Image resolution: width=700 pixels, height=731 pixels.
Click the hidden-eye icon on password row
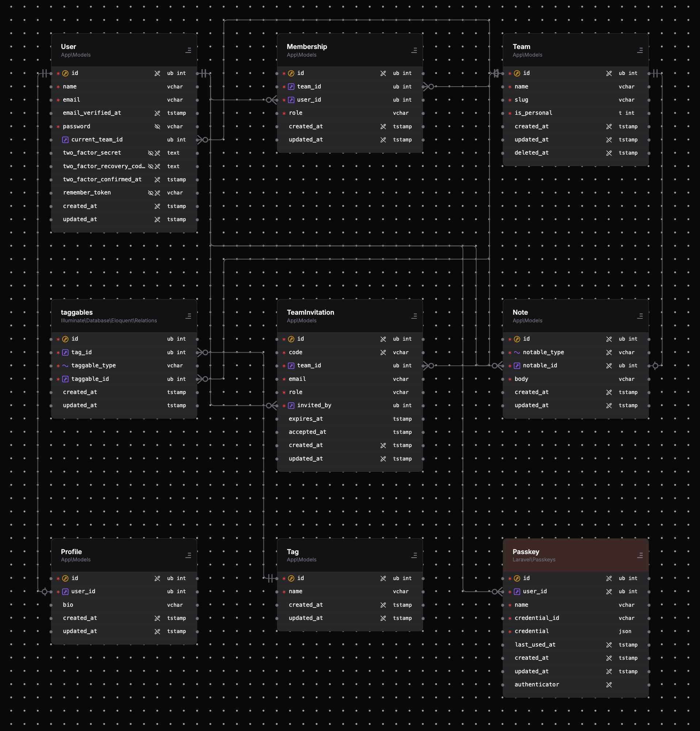tap(157, 127)
